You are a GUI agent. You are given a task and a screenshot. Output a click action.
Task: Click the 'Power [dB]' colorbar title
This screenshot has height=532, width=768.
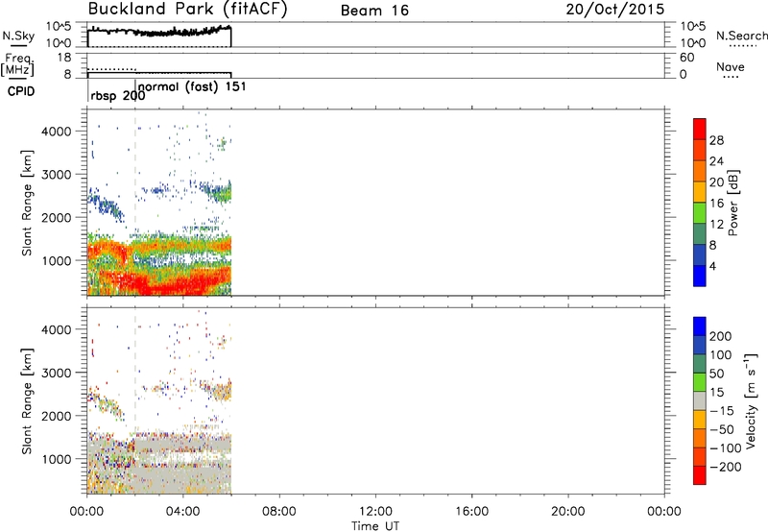pos(732,203)
